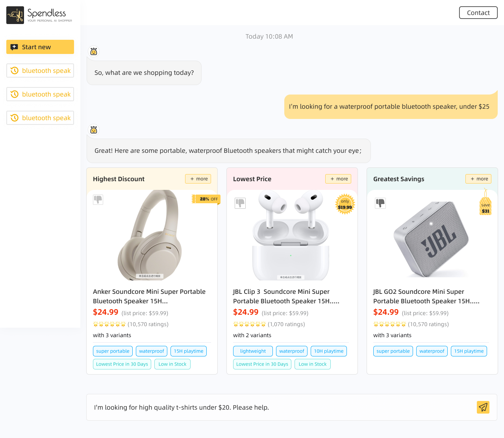This screenshot has width=504, height=438.
Task: Click the $24.99 price on JBL GO2 card
Action: click(x=386, y=312)
